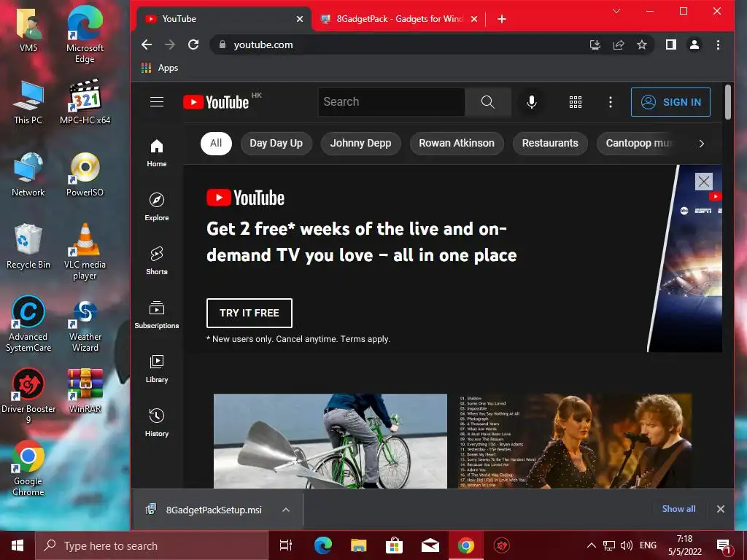Click the YouTube page vertical scrollbar
The height and width of the screenshot is (560, 747).
[728, 102]
